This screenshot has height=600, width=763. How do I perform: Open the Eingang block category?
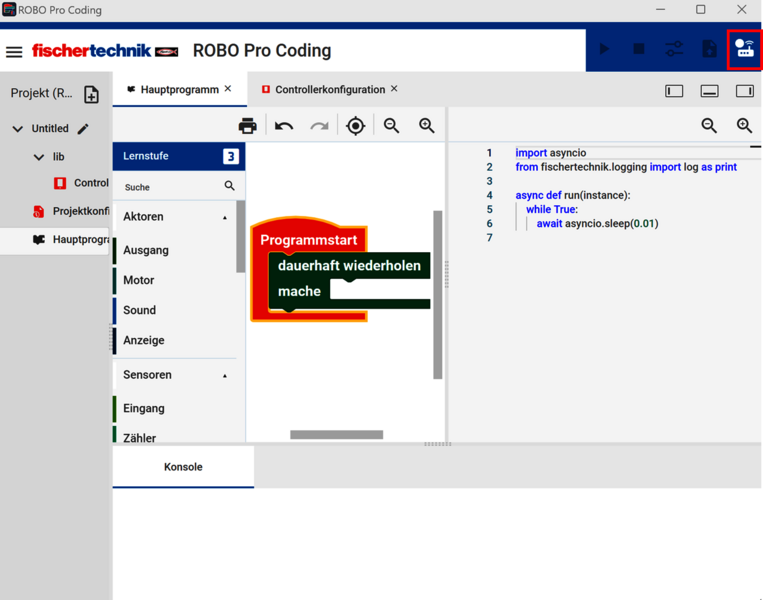coord(174,408)
